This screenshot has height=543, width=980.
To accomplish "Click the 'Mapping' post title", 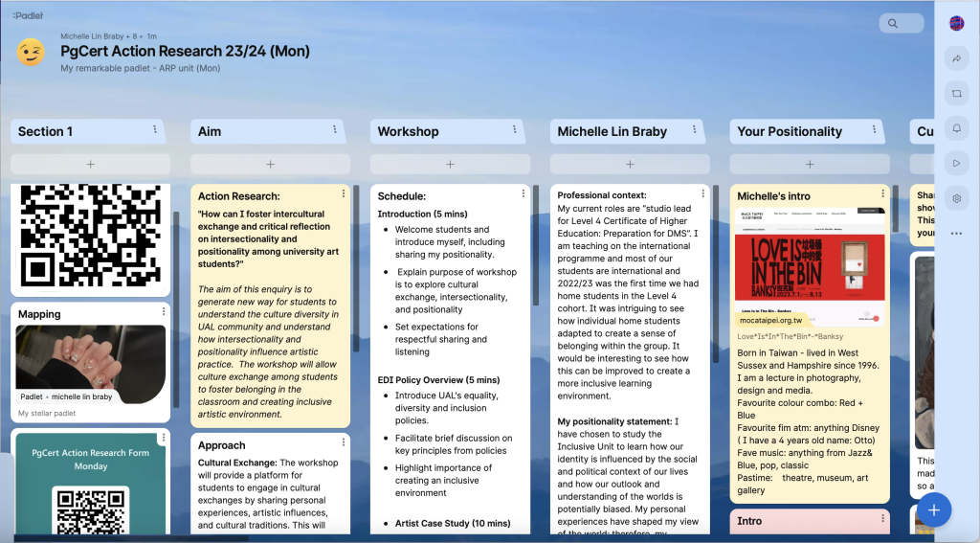I will click(x=39, y=314).
